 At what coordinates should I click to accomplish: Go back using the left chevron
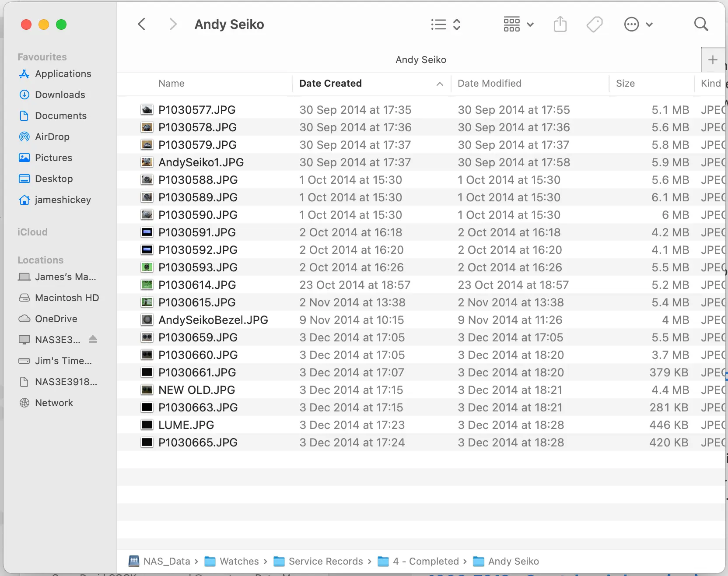click(x=141, y=24)
